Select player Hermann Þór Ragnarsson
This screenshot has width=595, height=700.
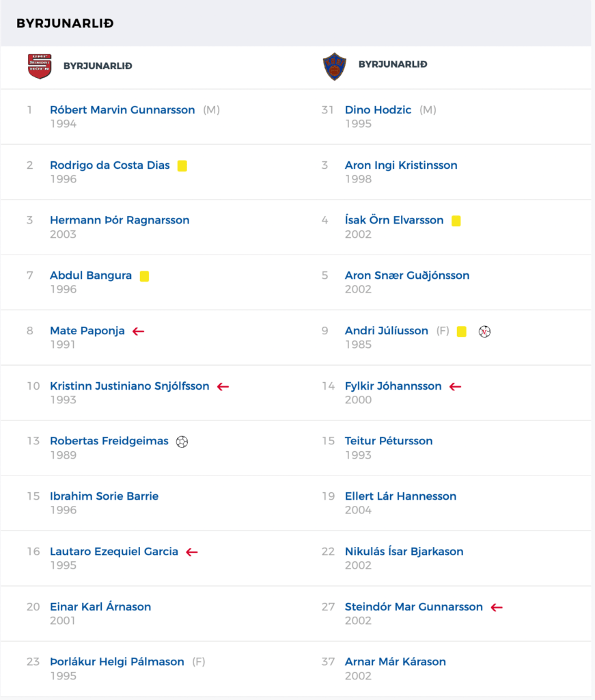[120, 220]
